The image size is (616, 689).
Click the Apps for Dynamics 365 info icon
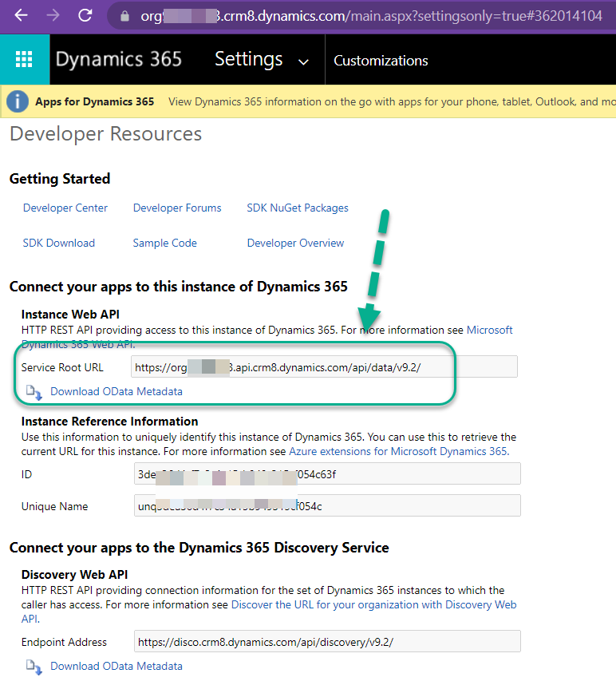pos(18,102)
